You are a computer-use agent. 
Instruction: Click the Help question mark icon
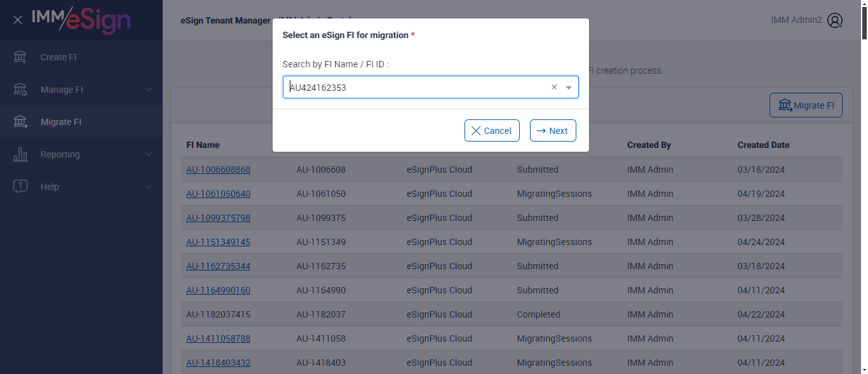pyautogui.click(x=20, y=187)
